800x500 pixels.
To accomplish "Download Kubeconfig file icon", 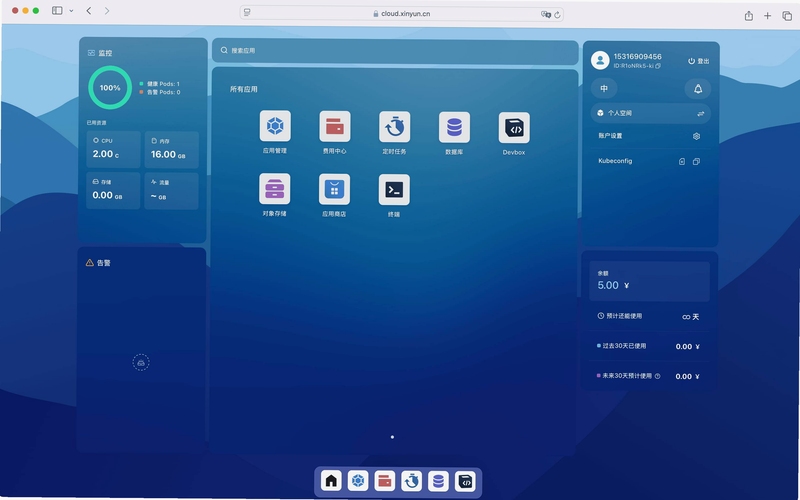I will tap(682, 161).
